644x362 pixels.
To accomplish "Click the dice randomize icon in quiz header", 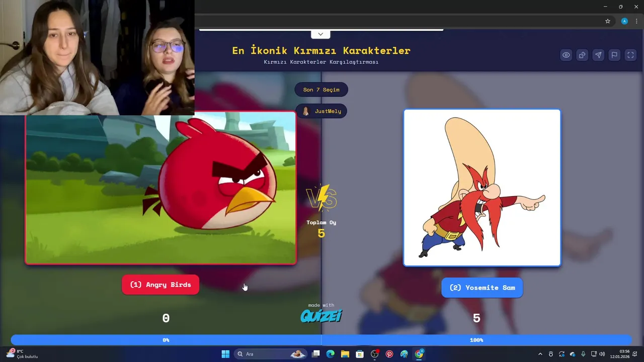I will (x=582, y=55).
